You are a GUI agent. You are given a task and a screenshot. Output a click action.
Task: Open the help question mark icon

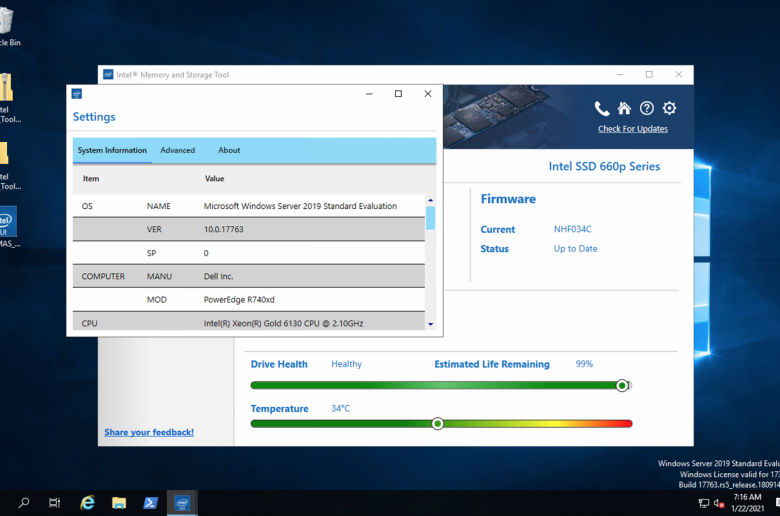pos(647,108)
